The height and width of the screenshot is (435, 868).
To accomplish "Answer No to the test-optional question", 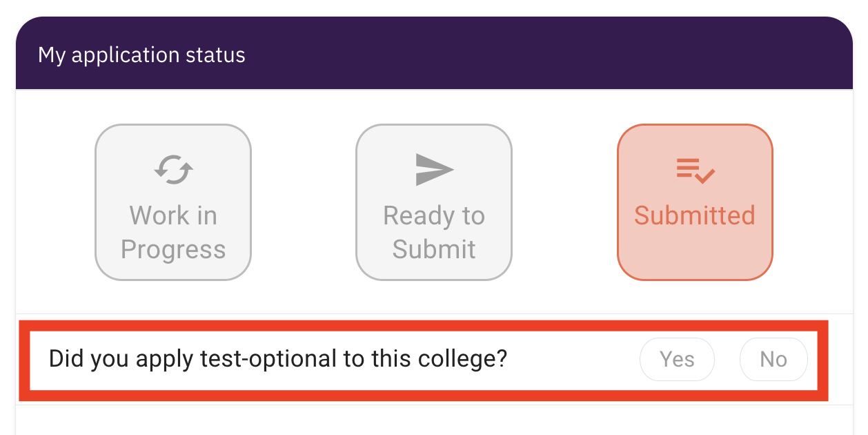I will coord(773,359).
